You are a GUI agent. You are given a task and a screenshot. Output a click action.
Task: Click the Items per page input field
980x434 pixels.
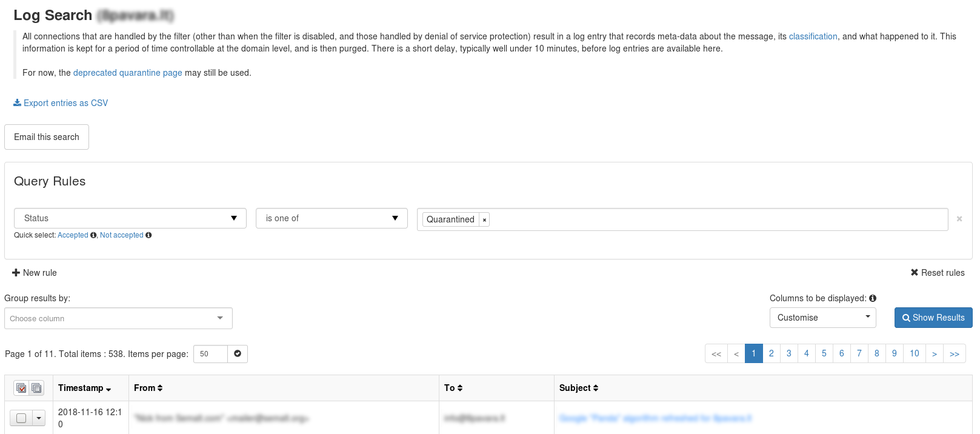[210, 354]
